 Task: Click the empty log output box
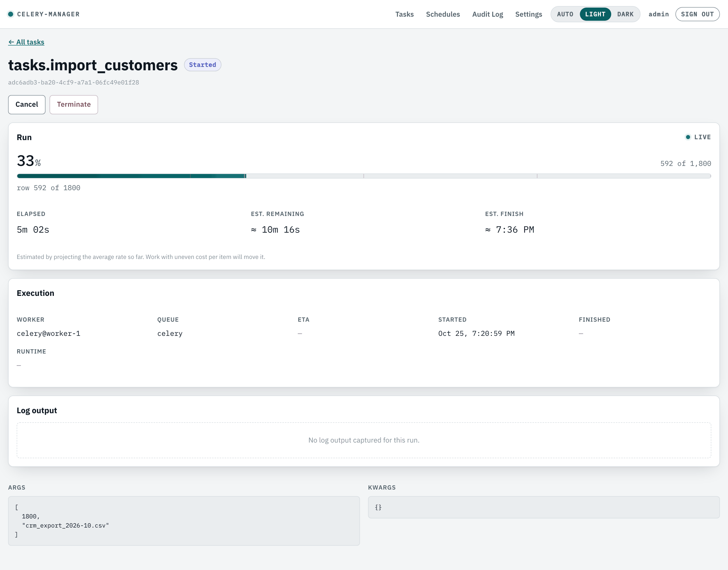(364, 440)
